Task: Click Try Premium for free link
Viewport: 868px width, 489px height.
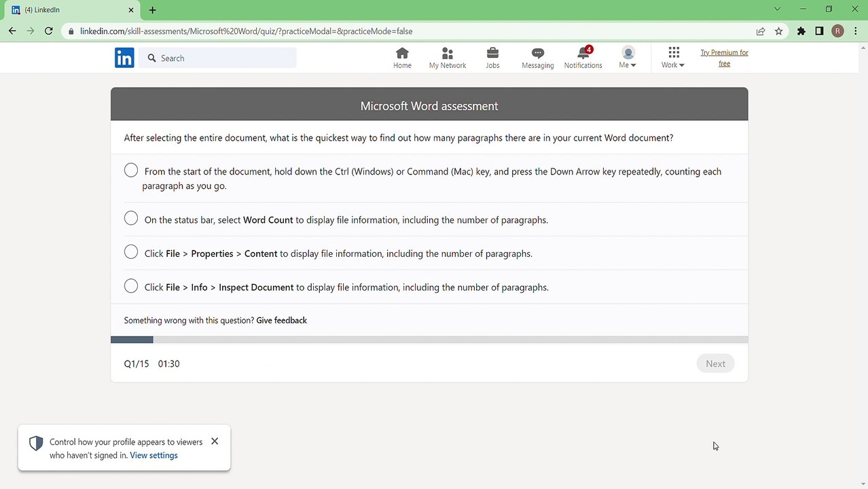Action: (724, 58)
